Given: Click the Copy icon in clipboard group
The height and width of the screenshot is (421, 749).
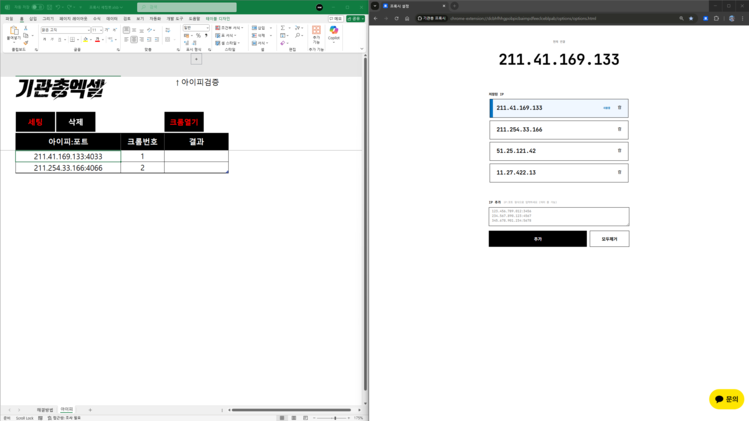Looking at the screenshot, I should point(26,35).
